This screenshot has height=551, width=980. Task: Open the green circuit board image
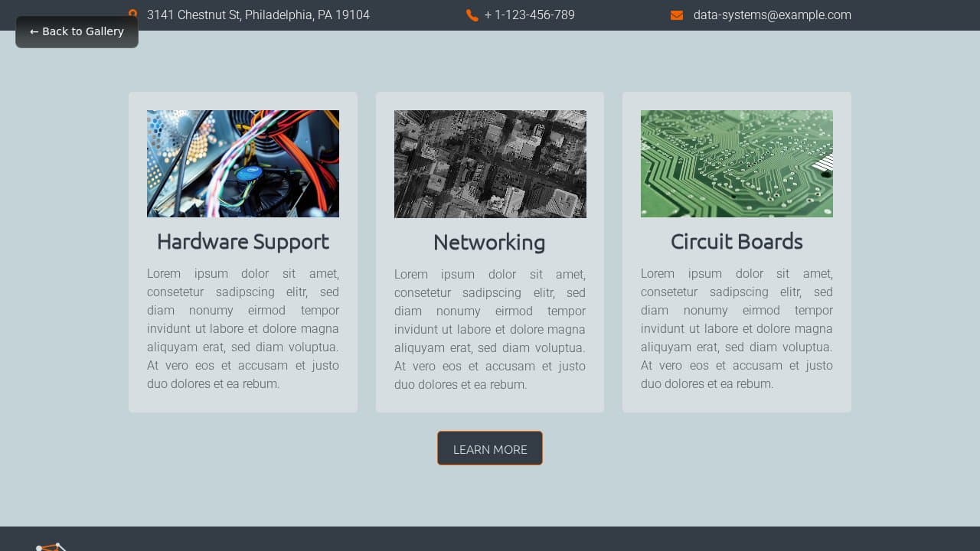(737, 163)
